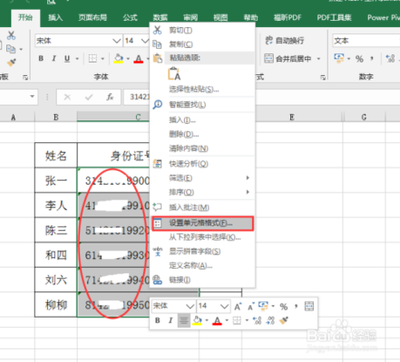Toggle Italic in the mini toolbar

point(171,321)
